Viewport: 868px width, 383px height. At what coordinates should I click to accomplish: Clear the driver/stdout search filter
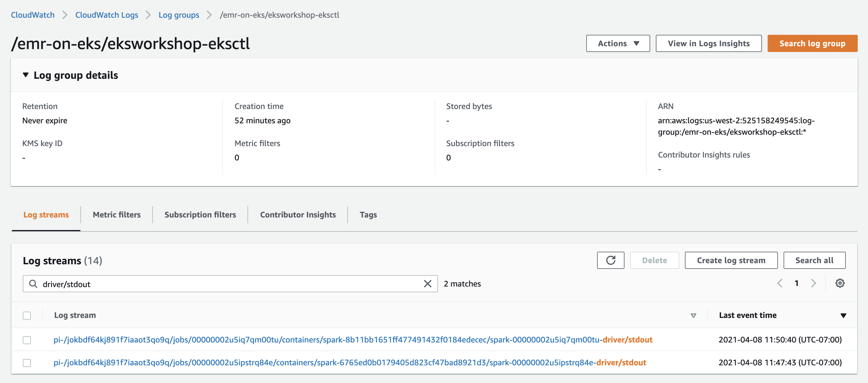[x=427, y=284]
